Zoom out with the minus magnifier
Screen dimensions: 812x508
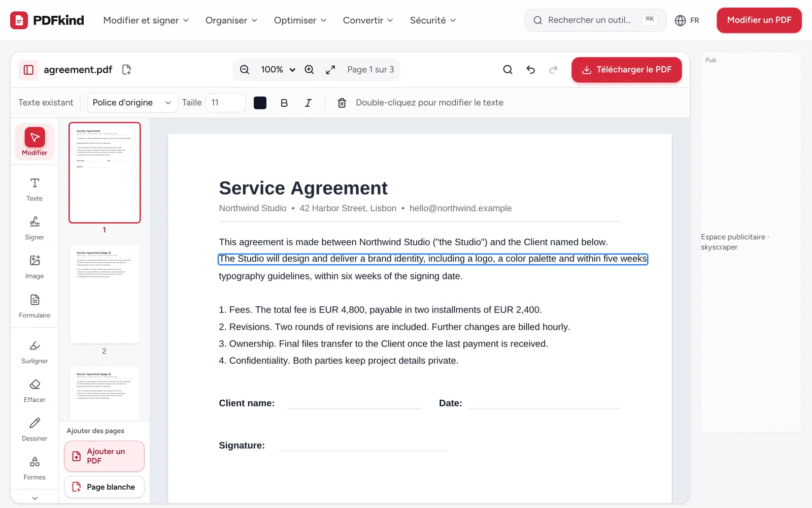(x=245, y=70)
